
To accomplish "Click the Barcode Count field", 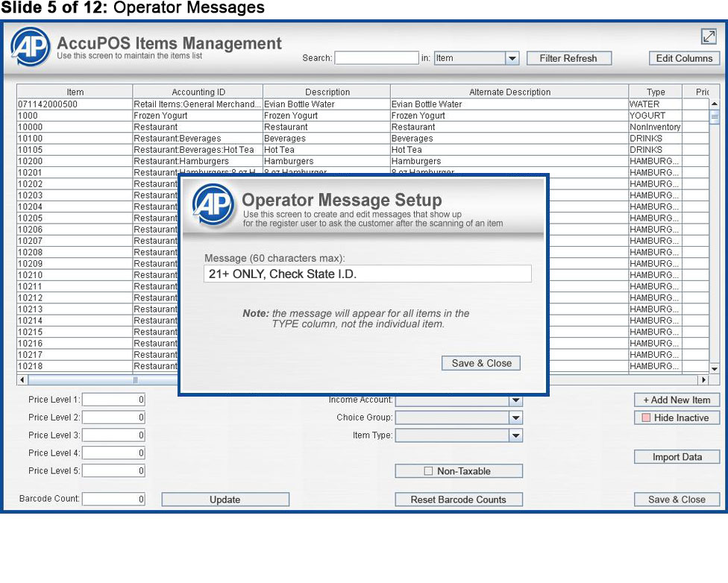I will coord(113,499).
